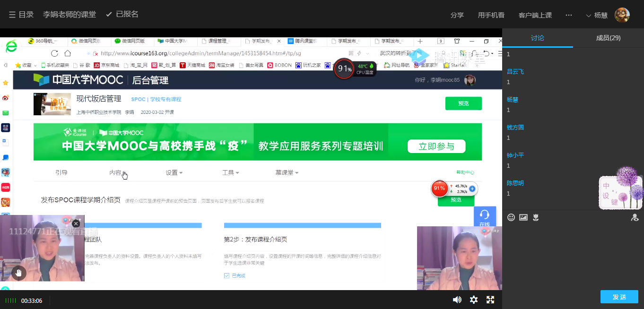The width and height of the screenshot is (644, 309).
Task: Close the small webcam preview overlay
Action: (x=76, y=223)
